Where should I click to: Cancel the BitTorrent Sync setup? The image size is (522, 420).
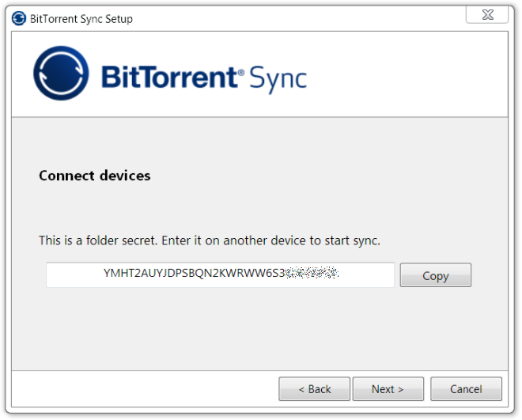(466, 388)
